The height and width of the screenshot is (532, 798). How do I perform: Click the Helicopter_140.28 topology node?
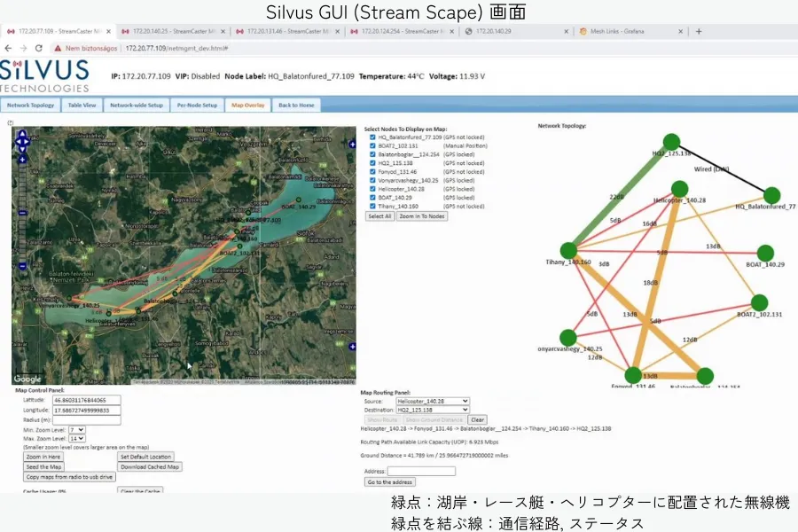pos(679,189)
